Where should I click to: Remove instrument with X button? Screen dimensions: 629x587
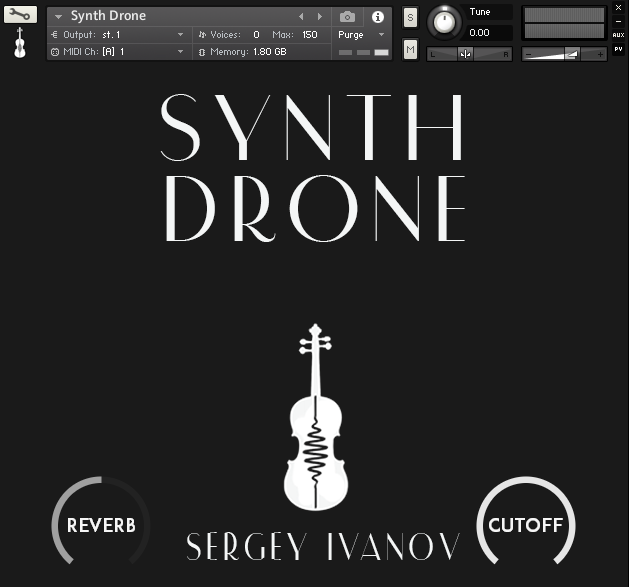618,8
